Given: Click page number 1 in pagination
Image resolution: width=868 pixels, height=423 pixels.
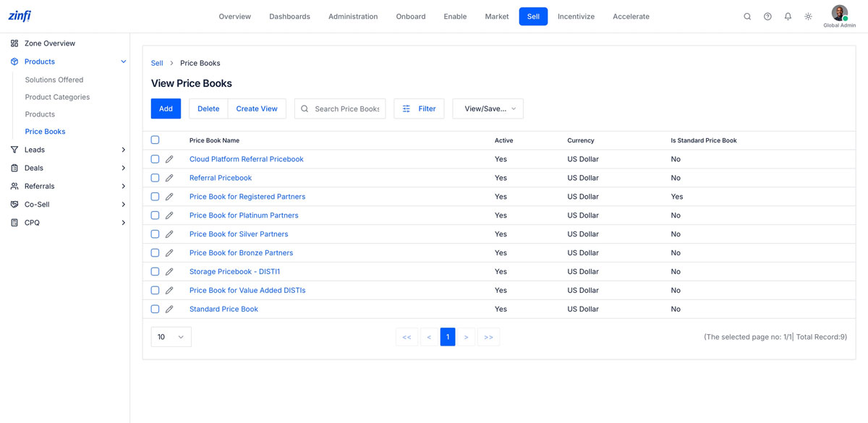Looking at the screenshot, I should coord(448,337).
